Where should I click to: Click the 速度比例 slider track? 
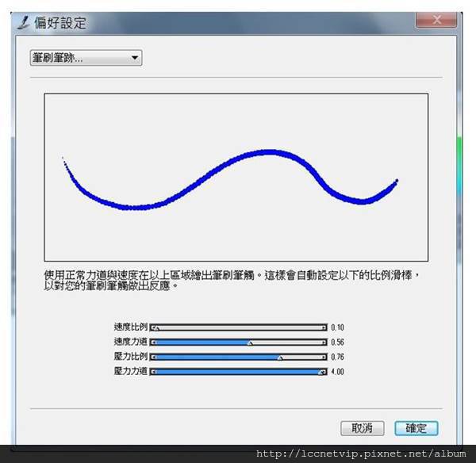tap(239, 327)
